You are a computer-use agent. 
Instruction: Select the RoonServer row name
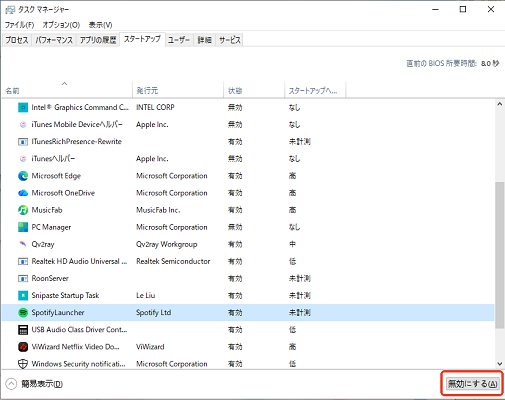tap(50, 278)
